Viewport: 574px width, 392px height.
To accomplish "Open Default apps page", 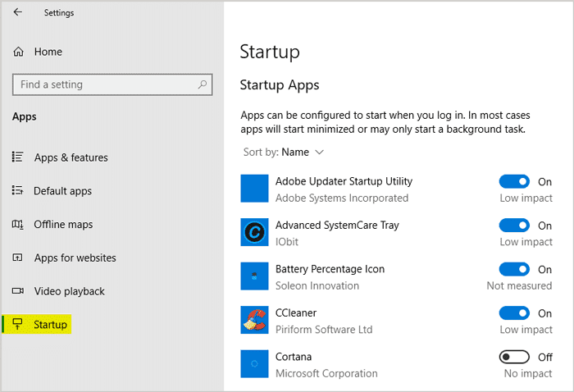I will pos(62,191).
